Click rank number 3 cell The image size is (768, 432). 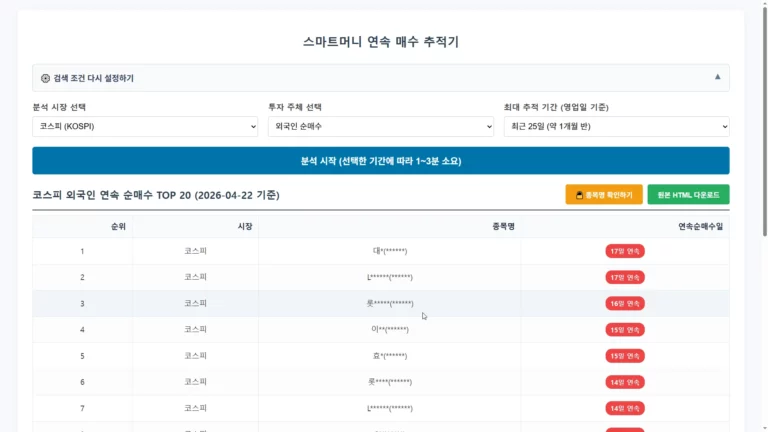82,304
